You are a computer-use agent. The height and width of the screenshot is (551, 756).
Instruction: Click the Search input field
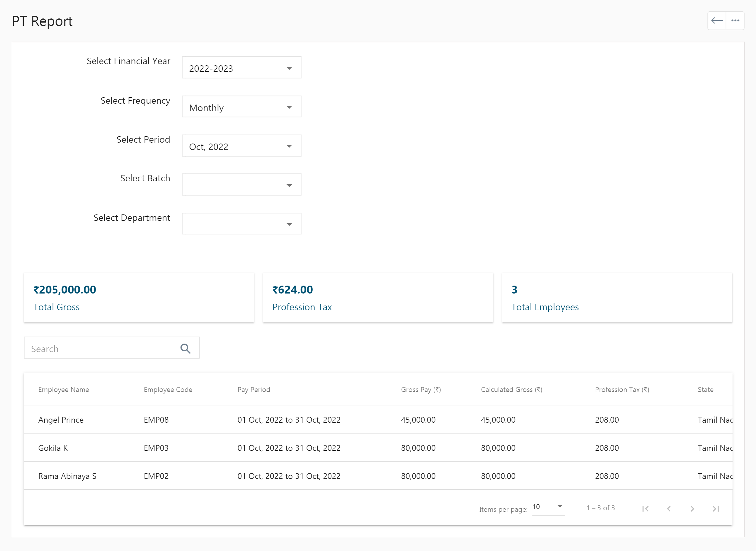coord(112,348)
